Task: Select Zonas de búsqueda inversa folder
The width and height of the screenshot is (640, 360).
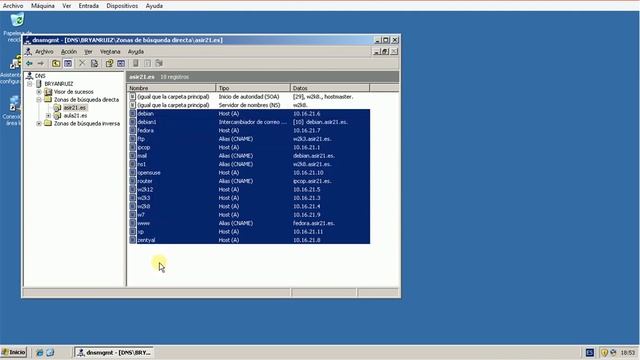Action: pos(87,124)
